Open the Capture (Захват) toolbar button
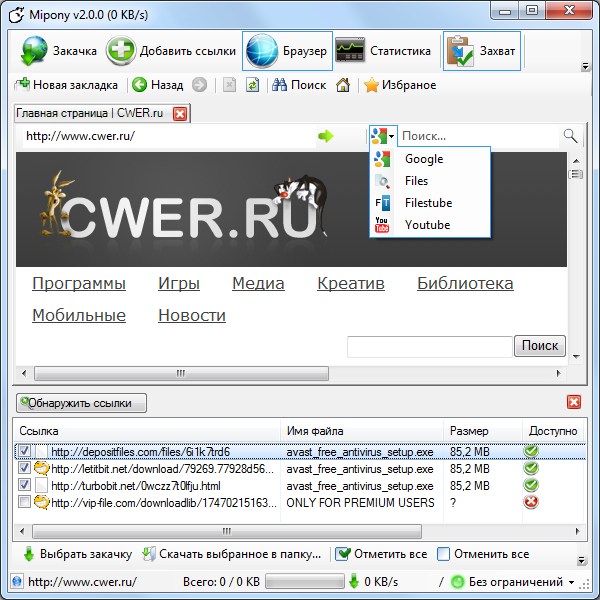The image size is (600, 600). [481, 50]
